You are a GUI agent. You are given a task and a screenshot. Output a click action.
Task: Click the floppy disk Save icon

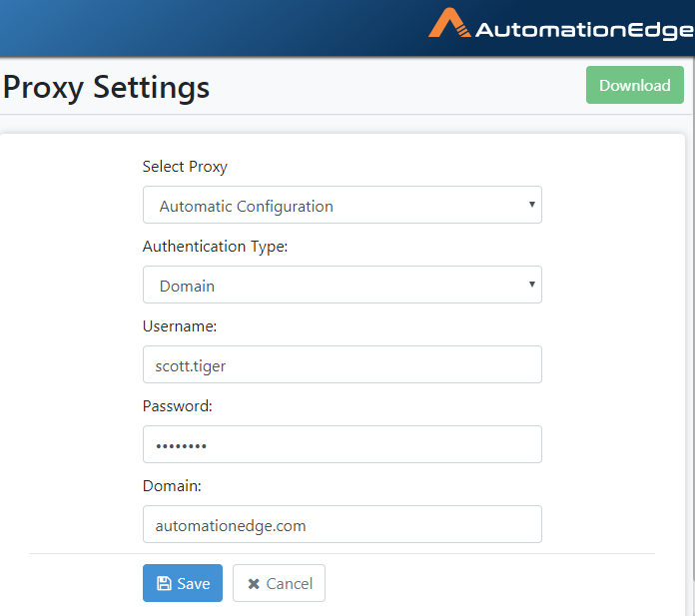pos(164,583)
